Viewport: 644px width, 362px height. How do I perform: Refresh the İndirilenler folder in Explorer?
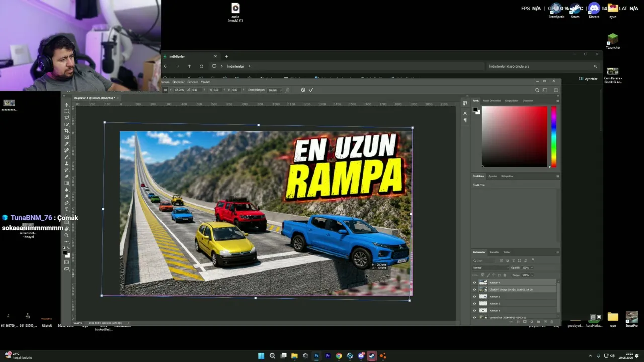(201, 66)
